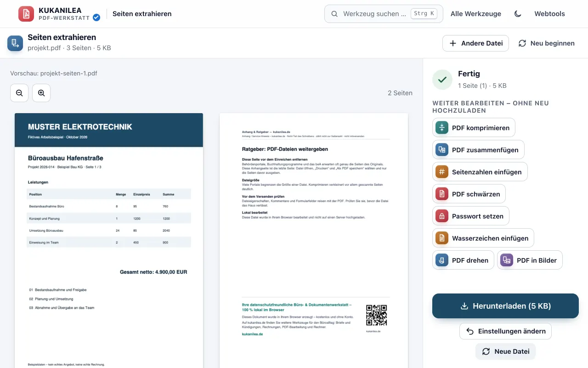588x368 pixels.
Task: Click the green kukanilea.de link in preview
Action: 252,334
